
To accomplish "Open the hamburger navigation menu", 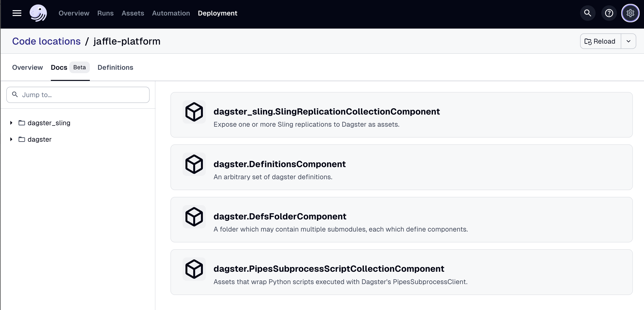I will click(17, 13).
